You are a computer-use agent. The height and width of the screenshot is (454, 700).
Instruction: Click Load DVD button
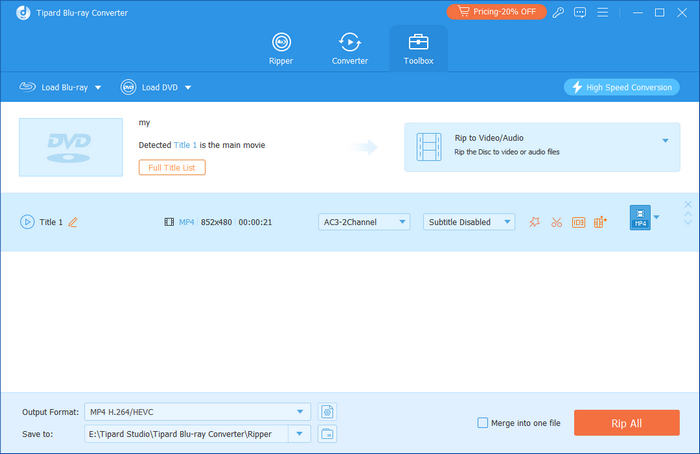149,87
